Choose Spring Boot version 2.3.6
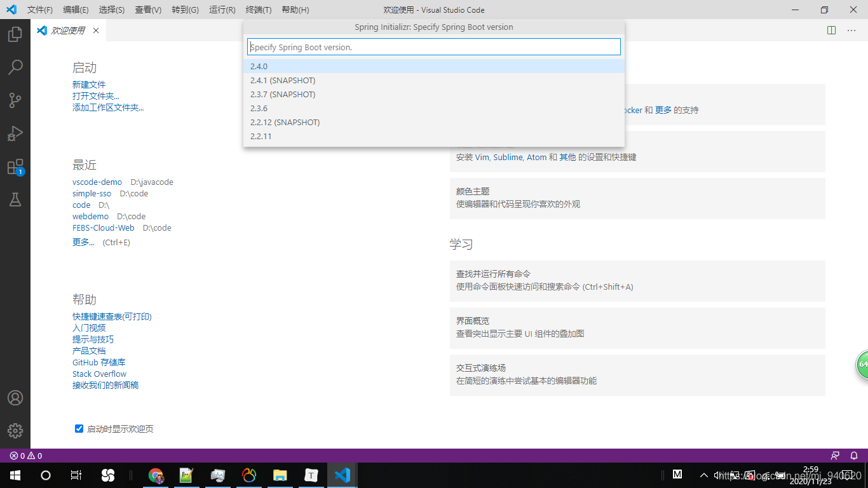 433,108
